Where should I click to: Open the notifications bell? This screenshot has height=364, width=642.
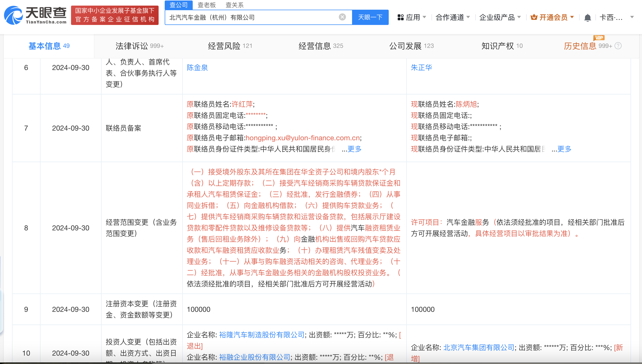[x=588, y=18]
